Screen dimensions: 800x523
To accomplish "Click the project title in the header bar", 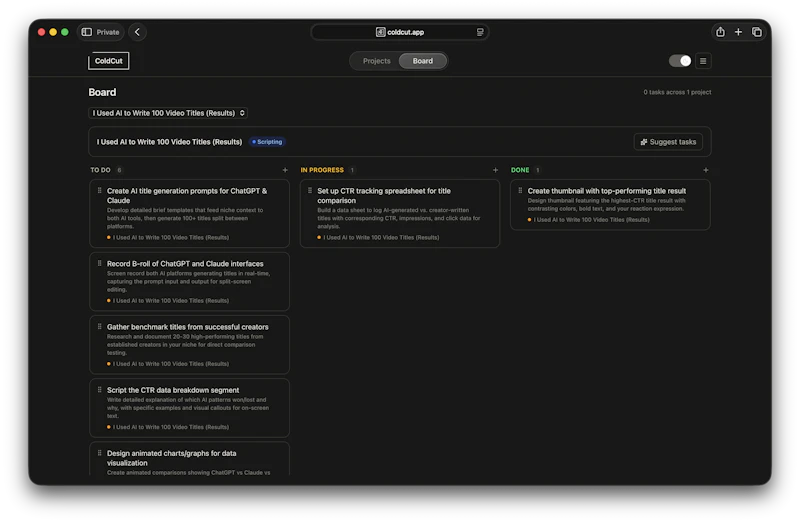I will tap(169, 142).
